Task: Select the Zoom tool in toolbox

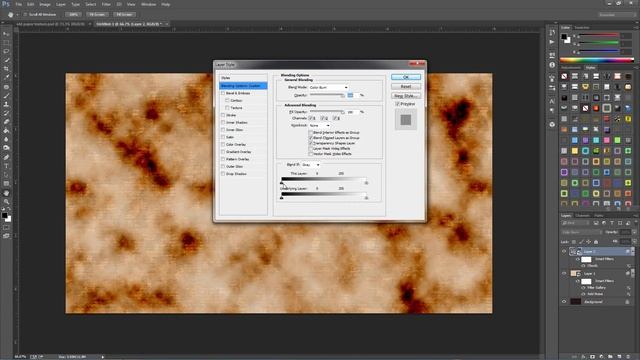Action: pyautogui.click(x=6, y=202)
